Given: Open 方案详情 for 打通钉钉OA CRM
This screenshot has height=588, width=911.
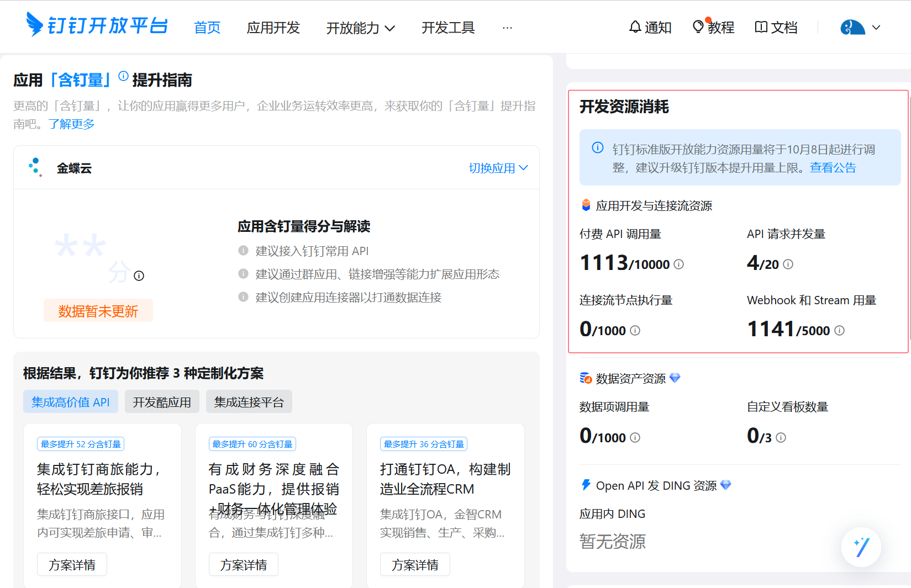Looking at the screenshot, I should tap(415, 565).
